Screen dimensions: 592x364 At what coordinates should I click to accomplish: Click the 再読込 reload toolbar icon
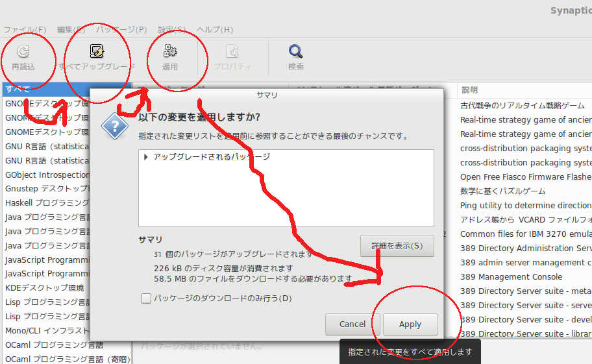(23, 52)
